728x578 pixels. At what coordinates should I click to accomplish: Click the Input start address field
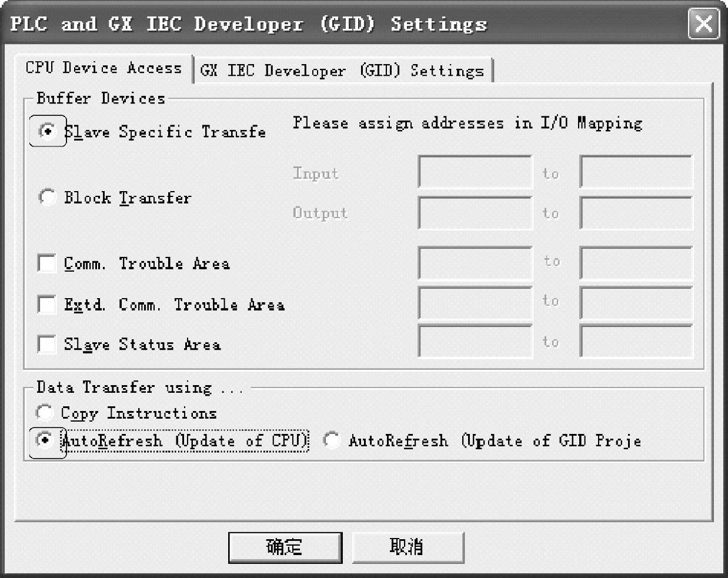[475, 172]
